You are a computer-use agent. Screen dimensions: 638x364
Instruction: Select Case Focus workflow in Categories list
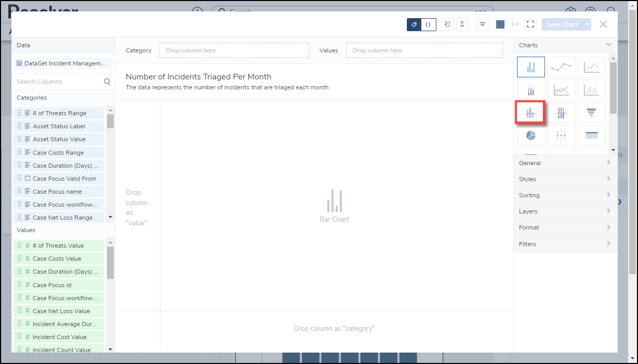[x=59, y=205]
